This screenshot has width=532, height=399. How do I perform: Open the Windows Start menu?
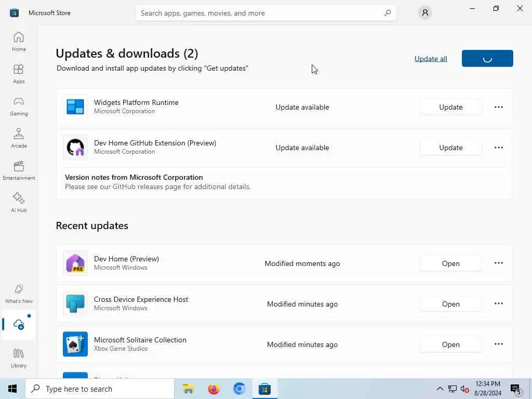pyautogui.click(x=12, y=389)
